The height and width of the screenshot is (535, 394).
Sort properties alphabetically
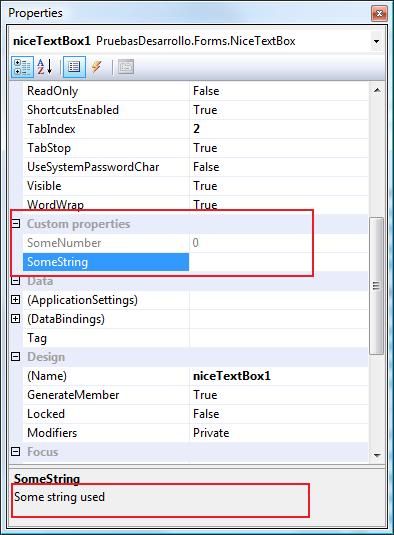45,67
